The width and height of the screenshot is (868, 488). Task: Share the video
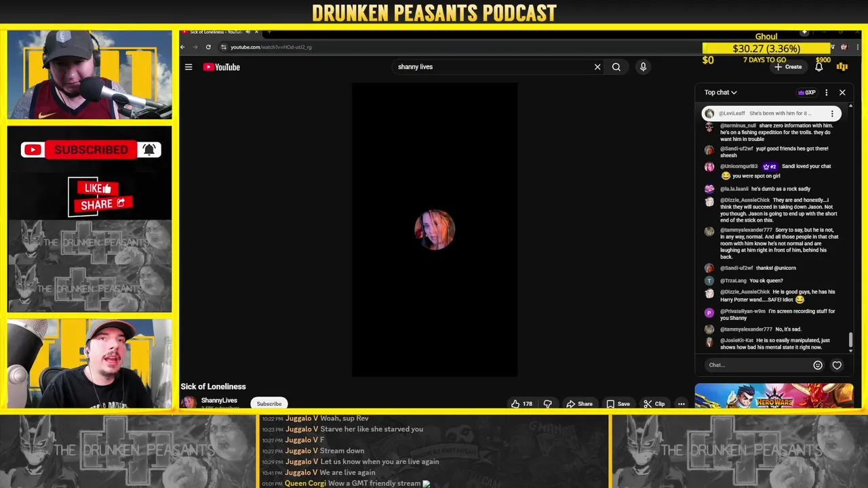pos(580,404)
